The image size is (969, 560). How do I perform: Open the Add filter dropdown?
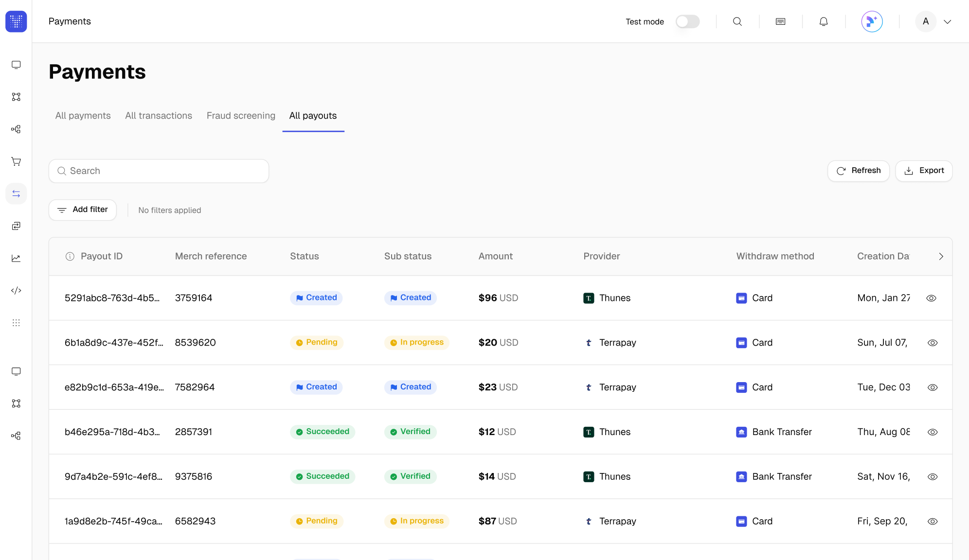click(83, 210)
